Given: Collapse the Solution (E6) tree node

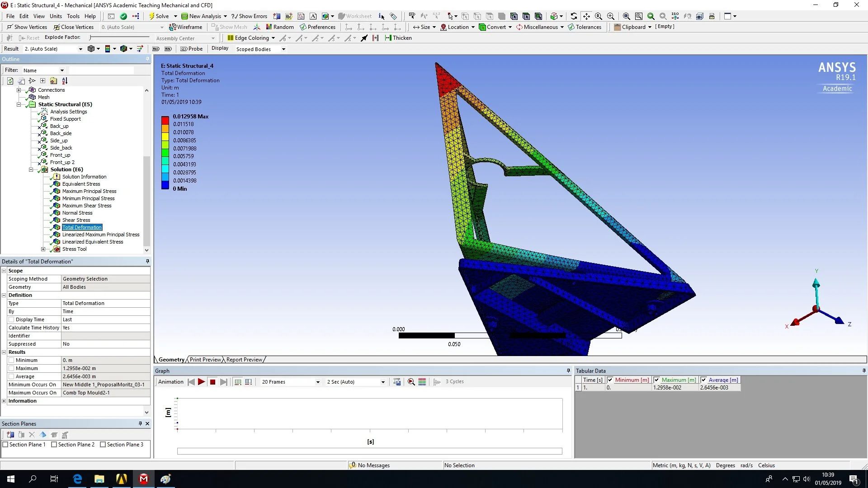Looking at the screenshot, I should point(31,169).
